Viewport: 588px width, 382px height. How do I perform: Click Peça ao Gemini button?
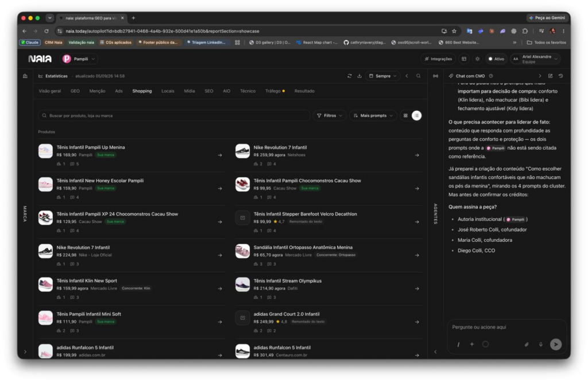point(547,18)
